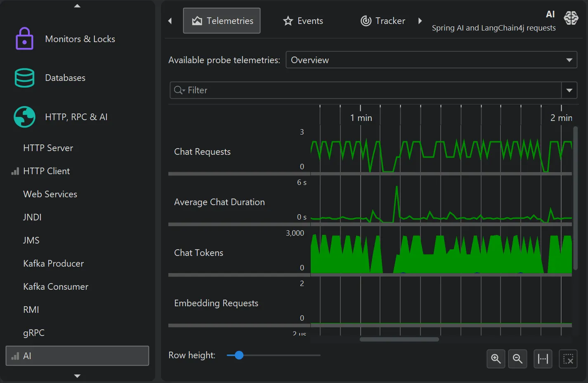This screenshot has width=588, height=383.
Task: Click the clear selection dashed-box icon
Action: [x=568, y=359]
